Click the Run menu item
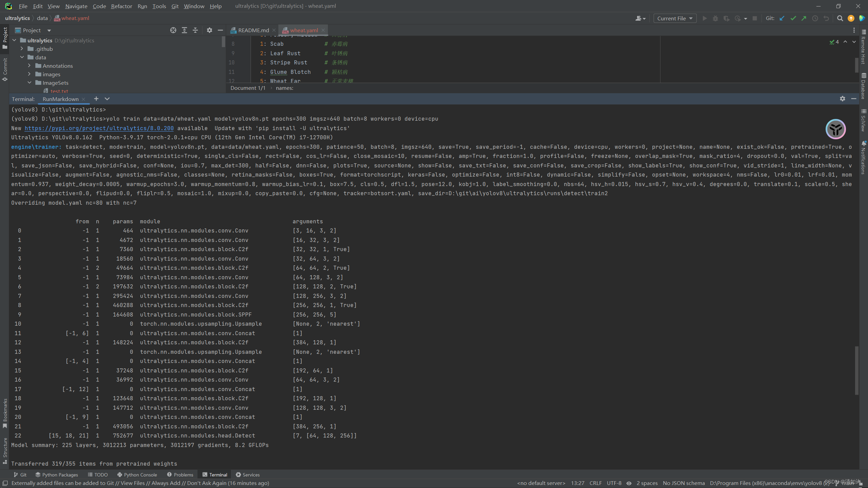 coord(142,6)
